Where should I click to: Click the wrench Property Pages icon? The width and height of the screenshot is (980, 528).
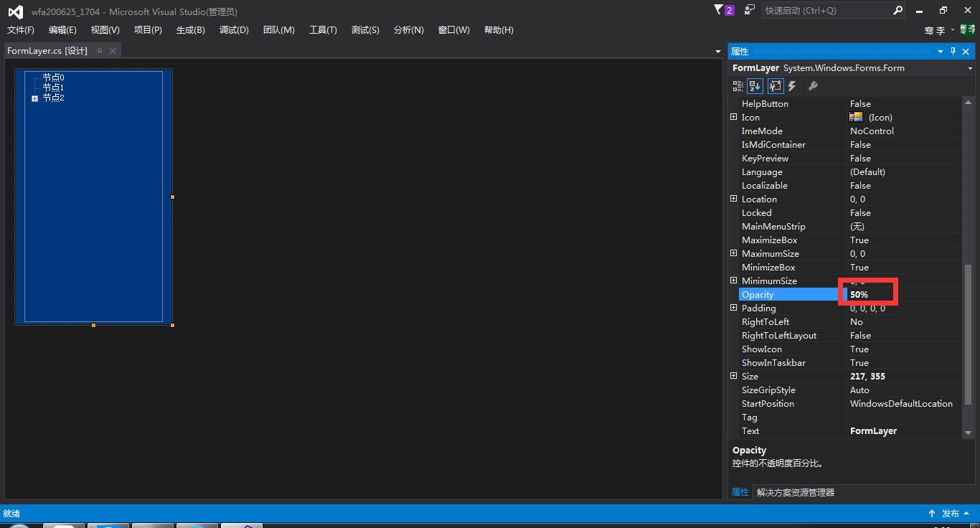[x=813, y=86]
